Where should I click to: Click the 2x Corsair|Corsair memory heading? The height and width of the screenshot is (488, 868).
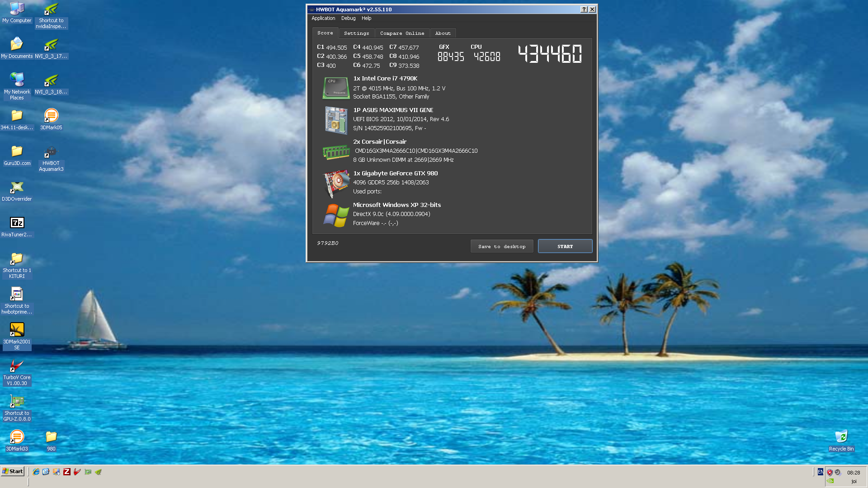380,142
